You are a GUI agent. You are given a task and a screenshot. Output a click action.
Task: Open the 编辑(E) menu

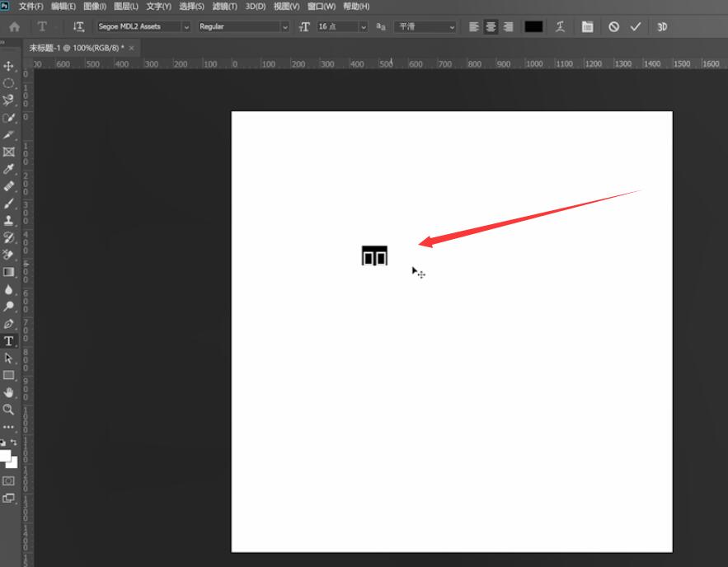tap(63, 7)
